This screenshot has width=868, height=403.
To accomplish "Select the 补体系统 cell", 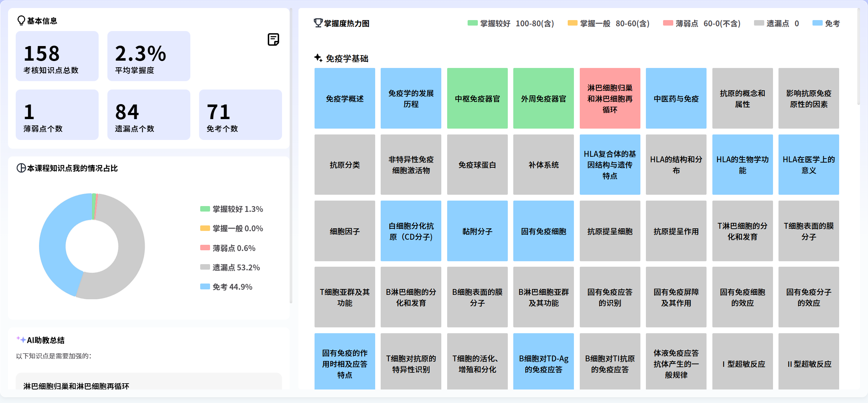I will click(x=543, y=164).
